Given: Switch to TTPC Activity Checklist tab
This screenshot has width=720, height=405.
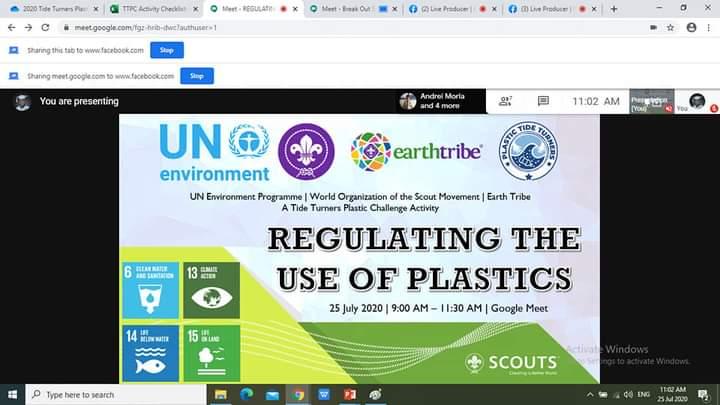Looking at the screenshot, I should [154, 9].
